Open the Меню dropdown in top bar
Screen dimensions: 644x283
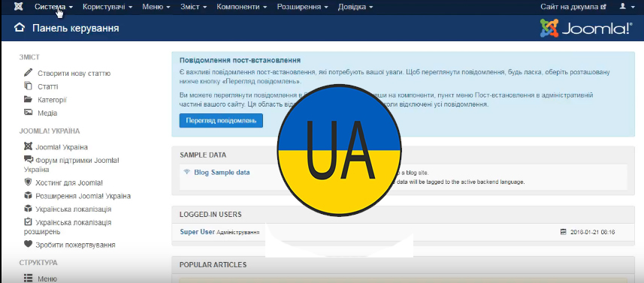[x=156, y=7]
